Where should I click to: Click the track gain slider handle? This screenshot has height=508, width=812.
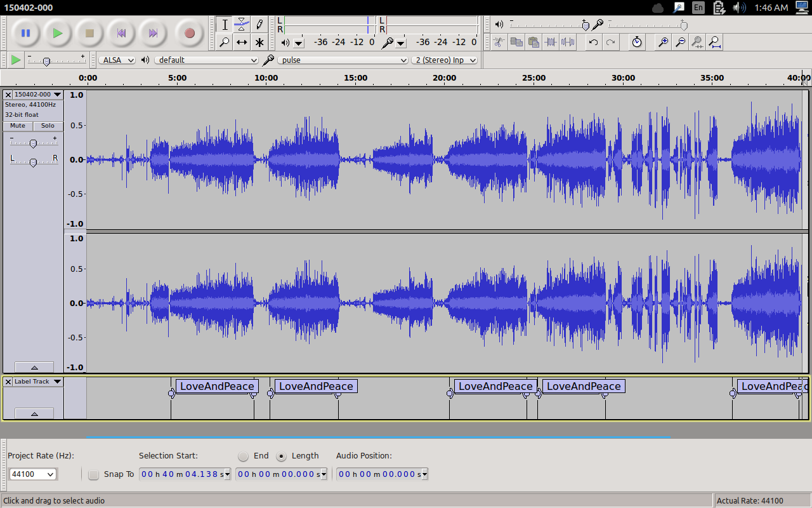33,144
